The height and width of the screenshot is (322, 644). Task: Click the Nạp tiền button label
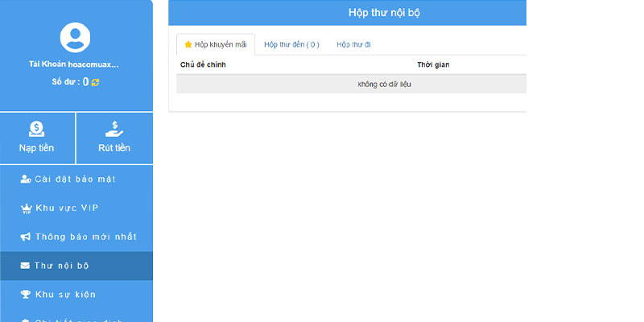(36, 148)
